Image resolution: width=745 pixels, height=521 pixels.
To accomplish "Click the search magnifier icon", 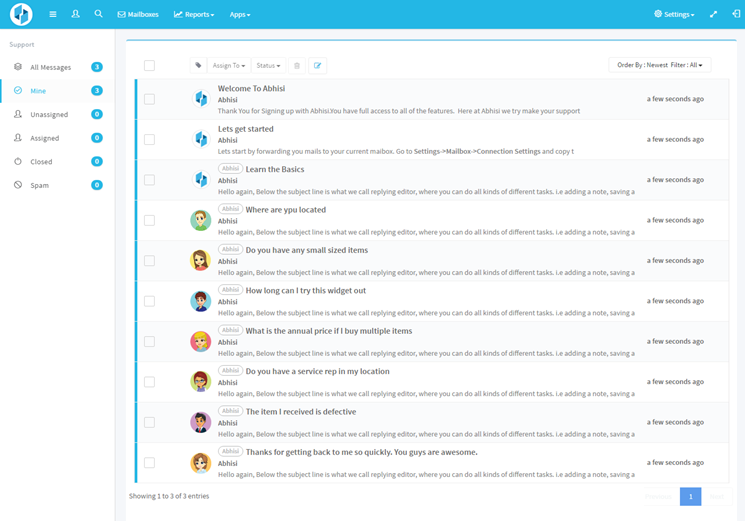I will [x=98, y=14].
